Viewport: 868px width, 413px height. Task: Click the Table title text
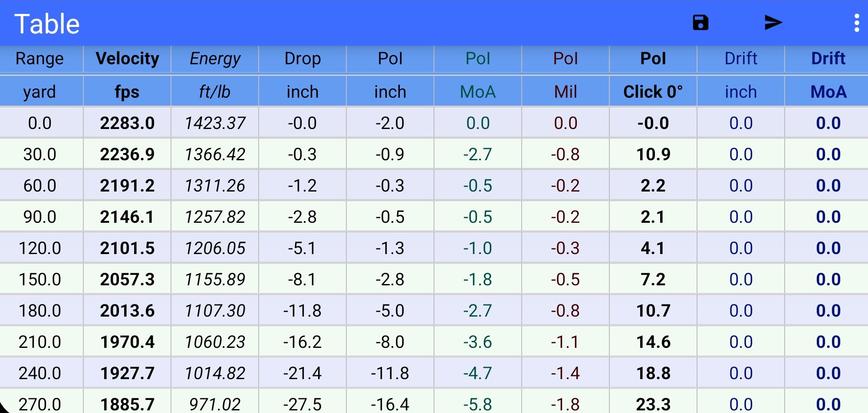tap(47, 24)
